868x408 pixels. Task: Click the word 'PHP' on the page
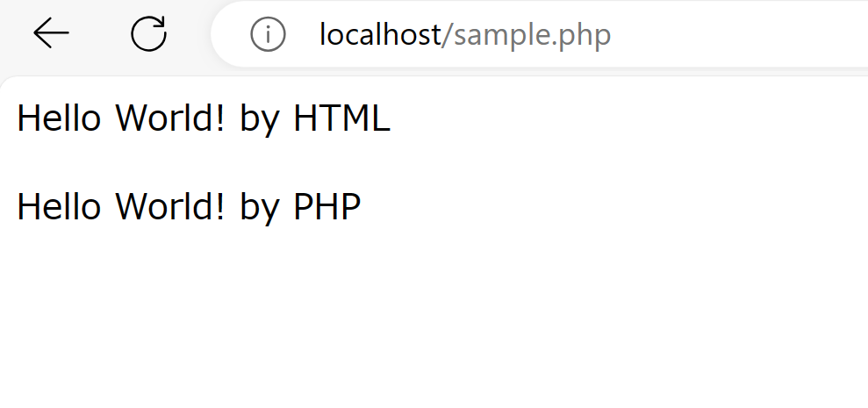(x=326, y=207)
